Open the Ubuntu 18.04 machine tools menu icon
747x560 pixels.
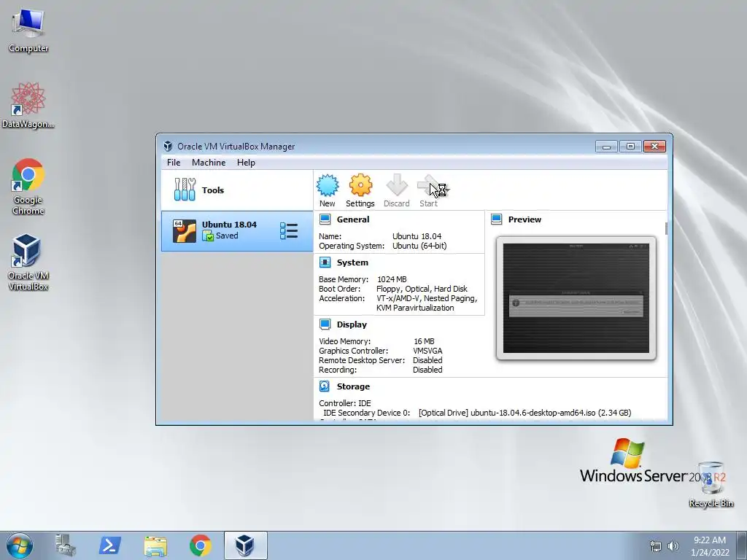[289, 231]
